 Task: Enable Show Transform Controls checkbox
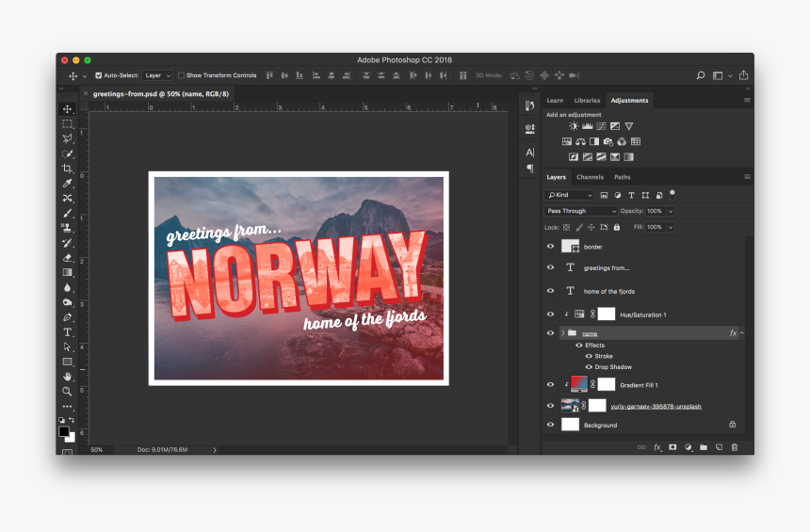point(182,75)
